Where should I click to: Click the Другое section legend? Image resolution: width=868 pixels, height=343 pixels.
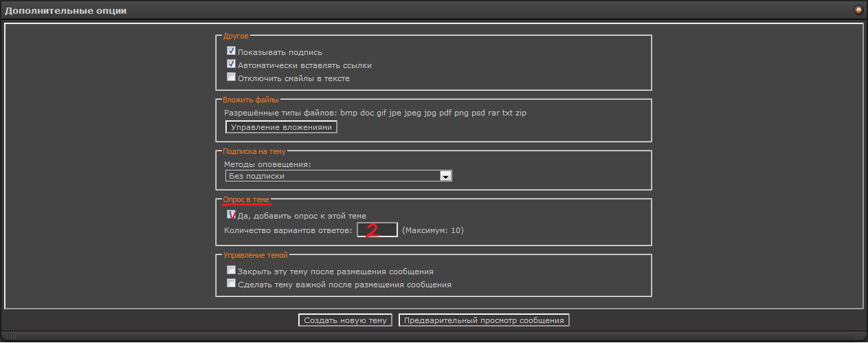pyautogui.click(x=236, y=36)
